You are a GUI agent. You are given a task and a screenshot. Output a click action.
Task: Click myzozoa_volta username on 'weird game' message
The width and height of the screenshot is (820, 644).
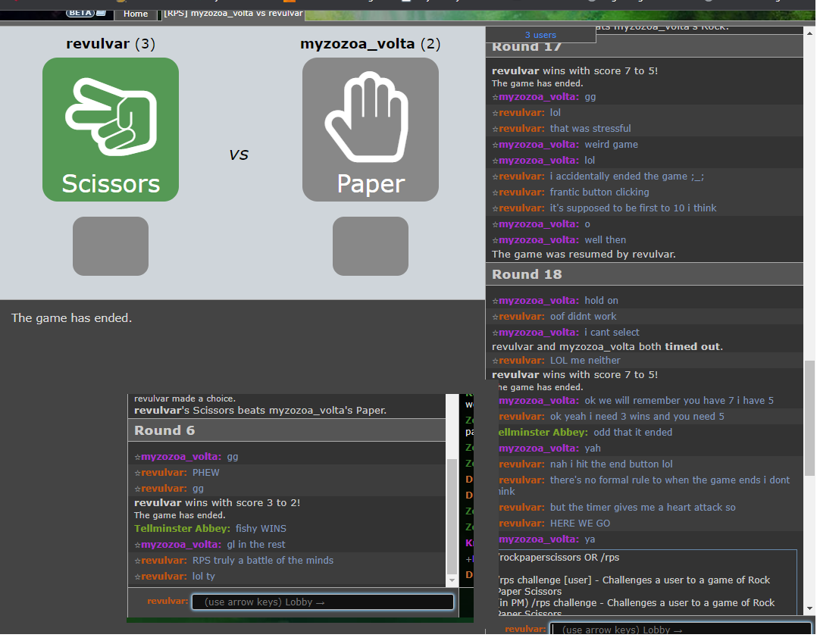539,144
